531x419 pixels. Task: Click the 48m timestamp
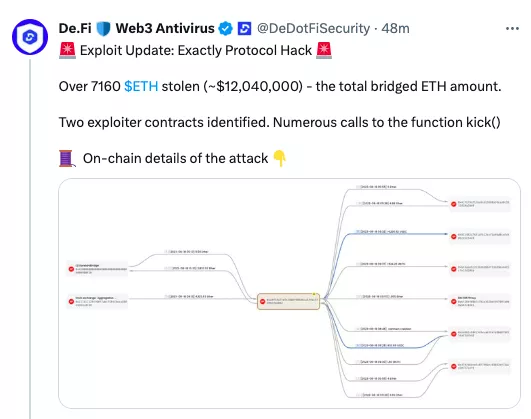395,28
